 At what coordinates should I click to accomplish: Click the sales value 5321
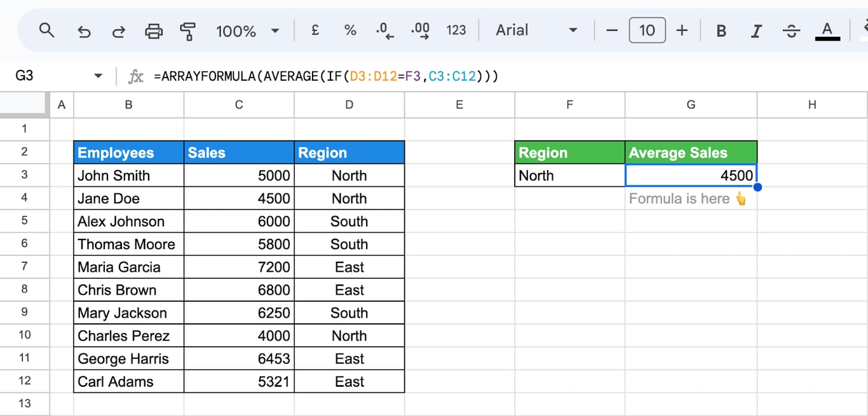tap(239, 381)
